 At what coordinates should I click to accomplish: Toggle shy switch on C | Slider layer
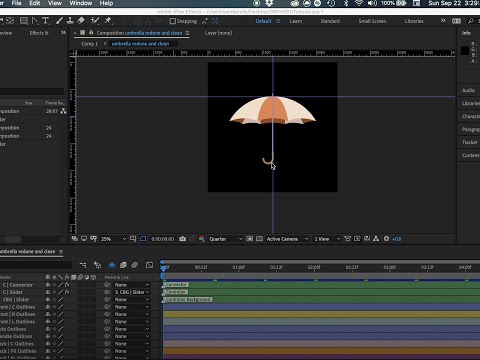[x=48, y=292]
